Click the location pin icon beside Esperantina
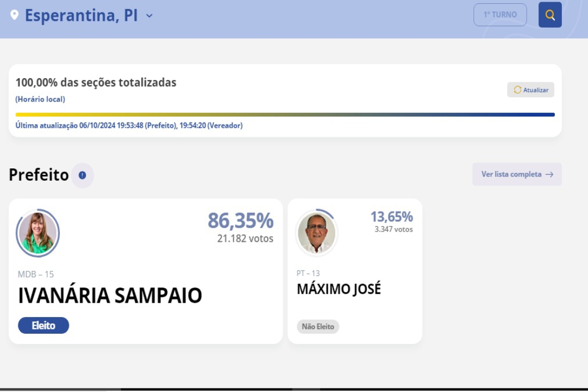Viewport: 588px width, 392px height. 14,15
